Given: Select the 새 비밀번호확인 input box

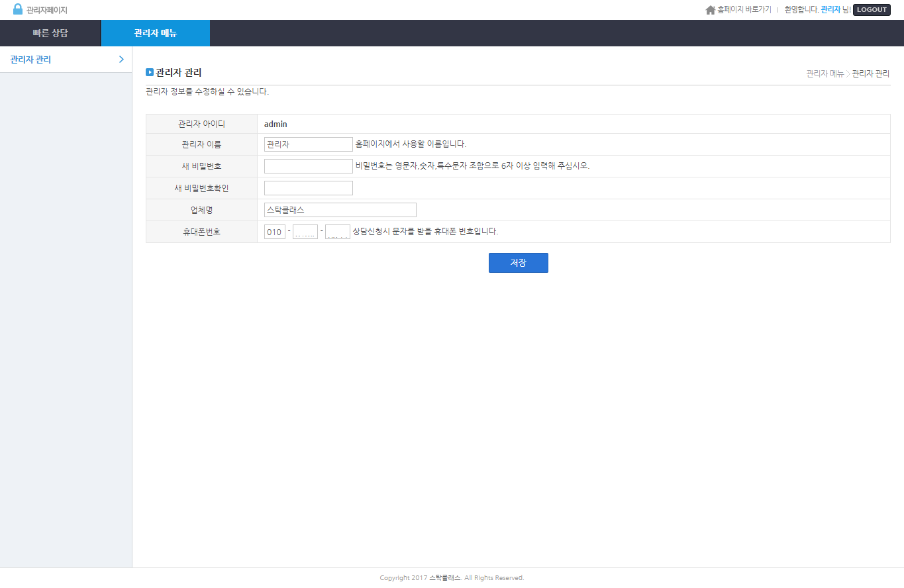Looking at the screenshot, I should click(308, 188).
